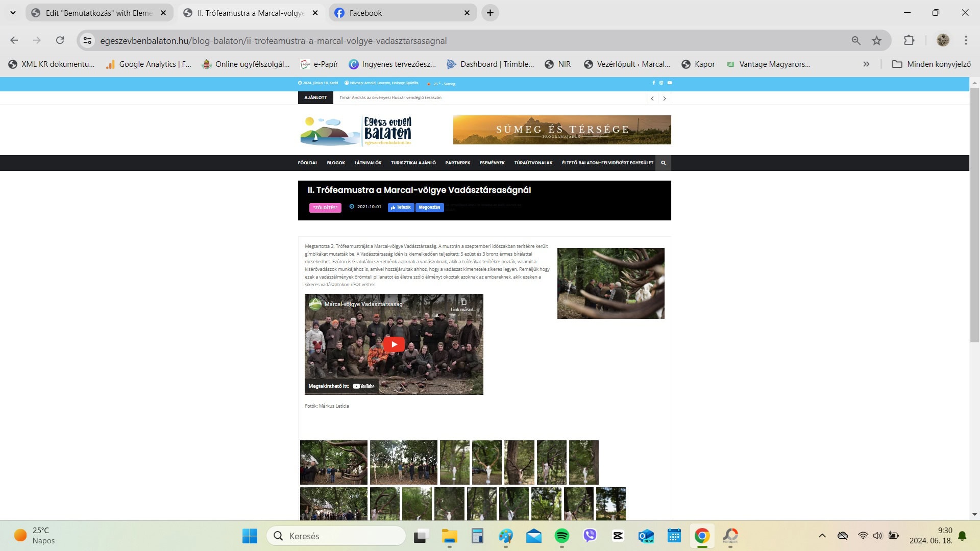This screenshot has height=551, width=980.
Task: Reload the current page
Action: click(x=60, y=40)
